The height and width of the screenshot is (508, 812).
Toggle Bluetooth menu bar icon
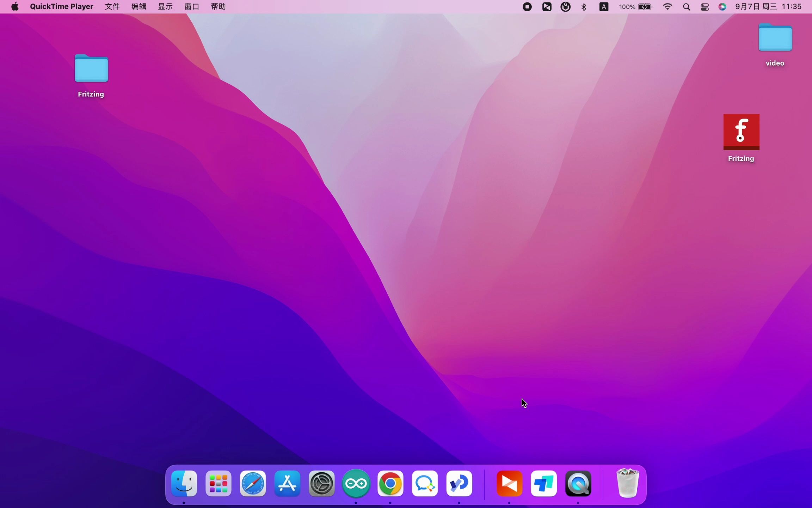coord(584,7)
